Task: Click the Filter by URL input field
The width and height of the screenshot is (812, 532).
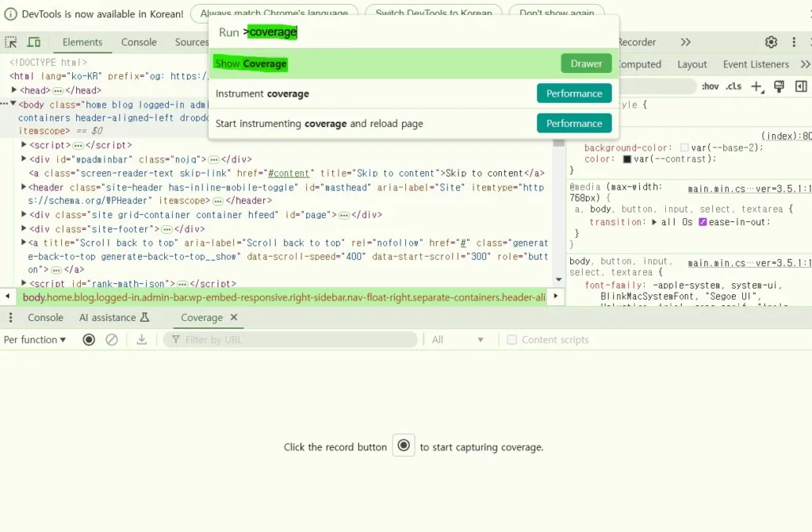Action: pyautogui.click(x=297, y=339)
